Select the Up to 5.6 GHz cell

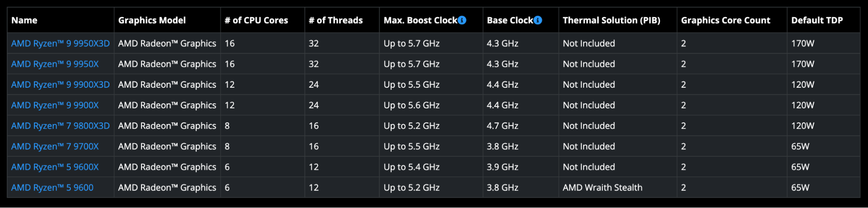pos(411,105)
